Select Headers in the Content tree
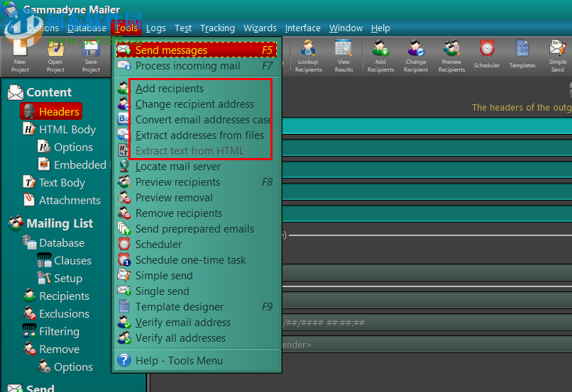 (x=51, y=111)
